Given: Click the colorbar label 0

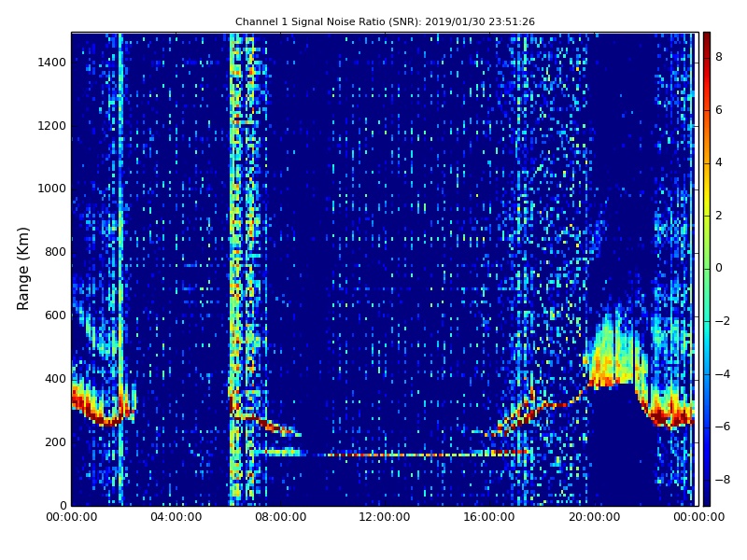Looking at the screenshot, I should pos(719,268).
